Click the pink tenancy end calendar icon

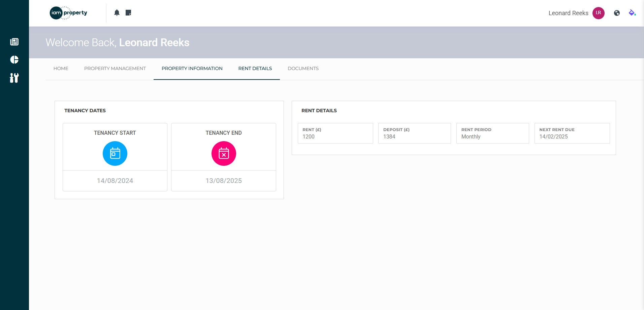pos(224,153)
